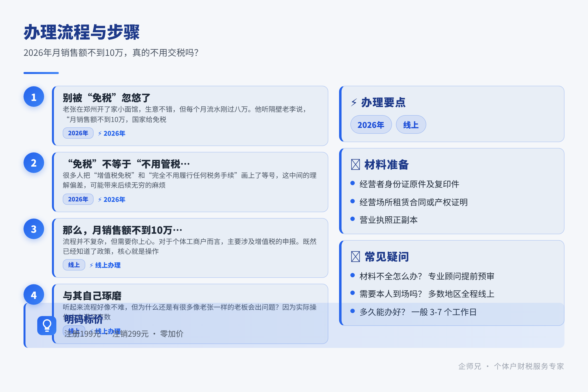This screenshot has width=588, height=392.
Task: Click the paragraph starting 很多人把“增值税免税”
Action: 189,180
